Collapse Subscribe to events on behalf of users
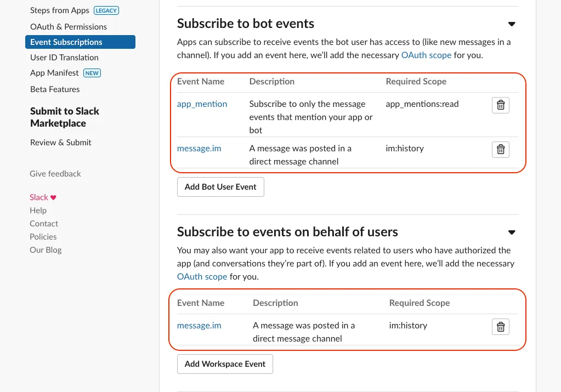 [x=512, y=232]
